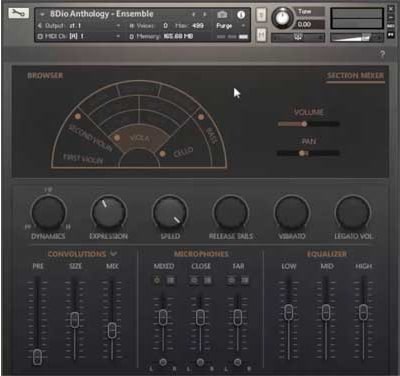400x376 pixels.
Task: Open help with the question mark icon
Action: point(382,54)
